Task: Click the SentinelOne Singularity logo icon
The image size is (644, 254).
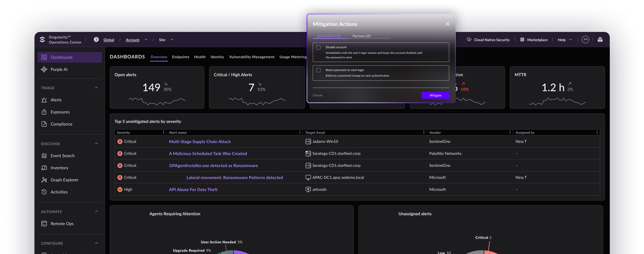Action: click(42, 40)
